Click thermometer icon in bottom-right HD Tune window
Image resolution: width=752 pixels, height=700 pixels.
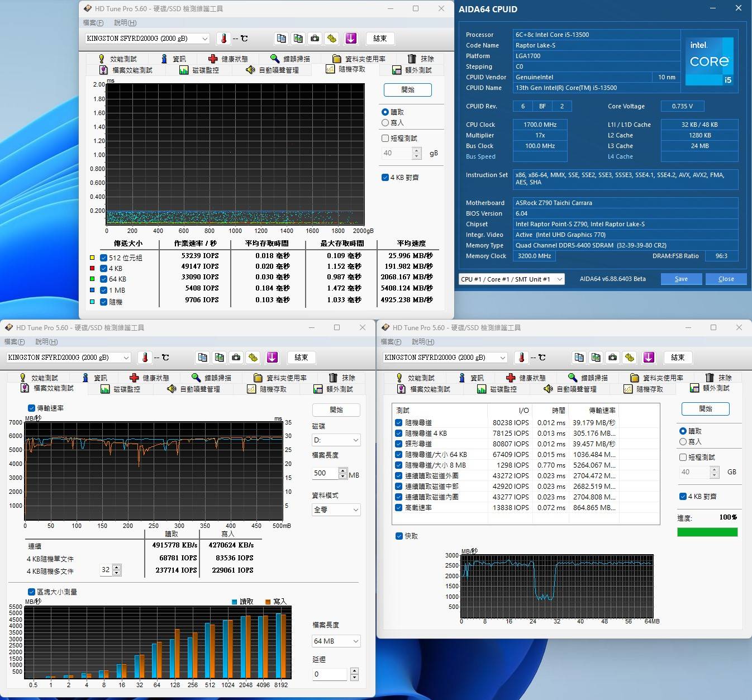521,358
